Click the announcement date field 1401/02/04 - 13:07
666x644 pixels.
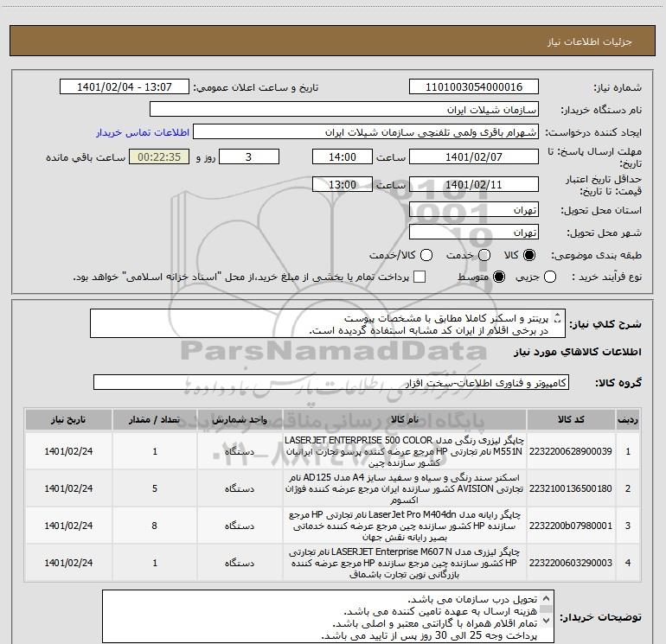point(125,87)
